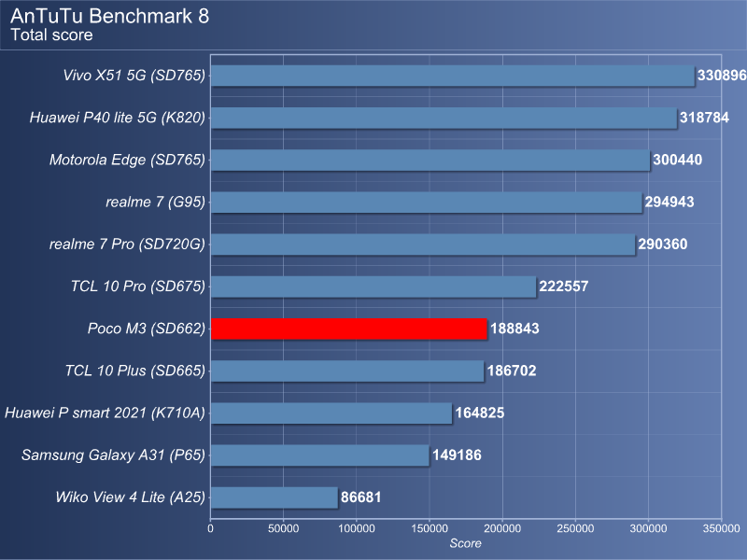Viewport: 747px width, 560px height.
Task: Click the score value 294943
Action: point(669,202)
